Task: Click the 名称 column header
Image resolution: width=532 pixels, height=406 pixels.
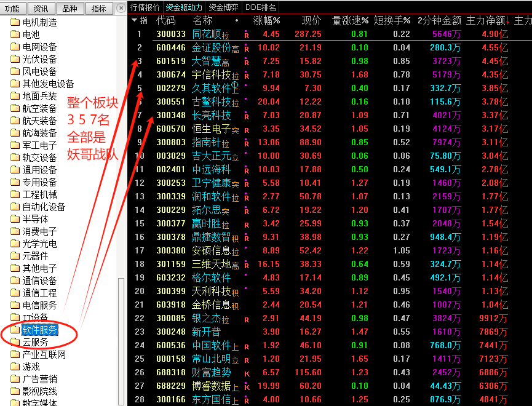Action: [x=202, y=21]
